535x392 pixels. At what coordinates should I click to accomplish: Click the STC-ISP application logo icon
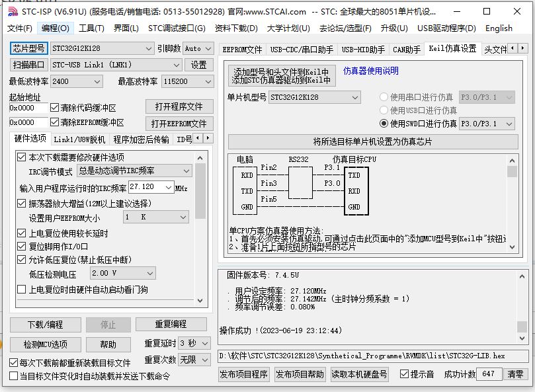(13, 12)
